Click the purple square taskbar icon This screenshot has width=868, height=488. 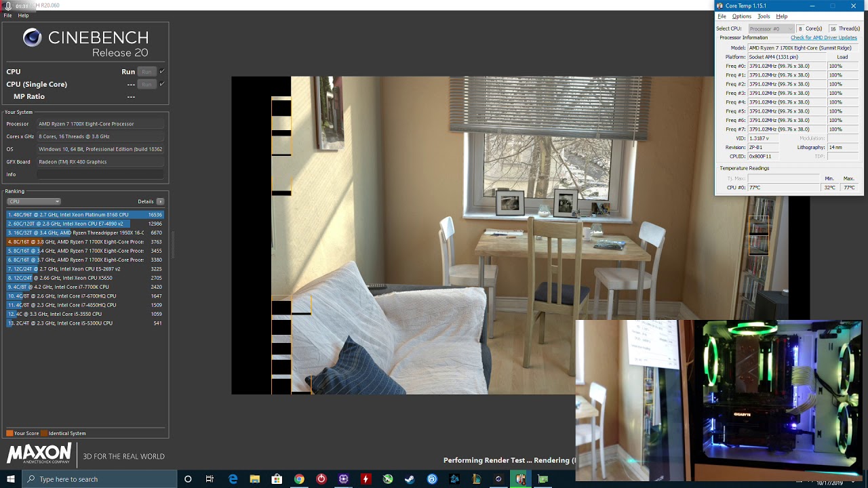tap(343, 479)
